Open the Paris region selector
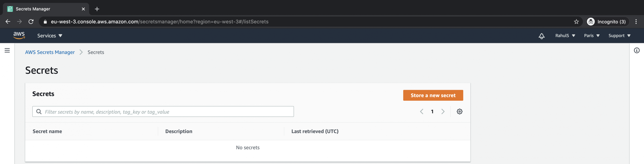644x164 pixels. [x=591, y=35]
